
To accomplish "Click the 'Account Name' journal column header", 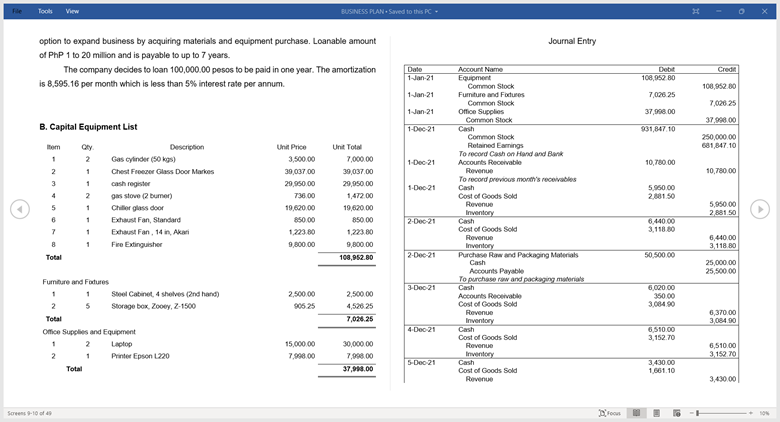I will [x=481, y=70].
